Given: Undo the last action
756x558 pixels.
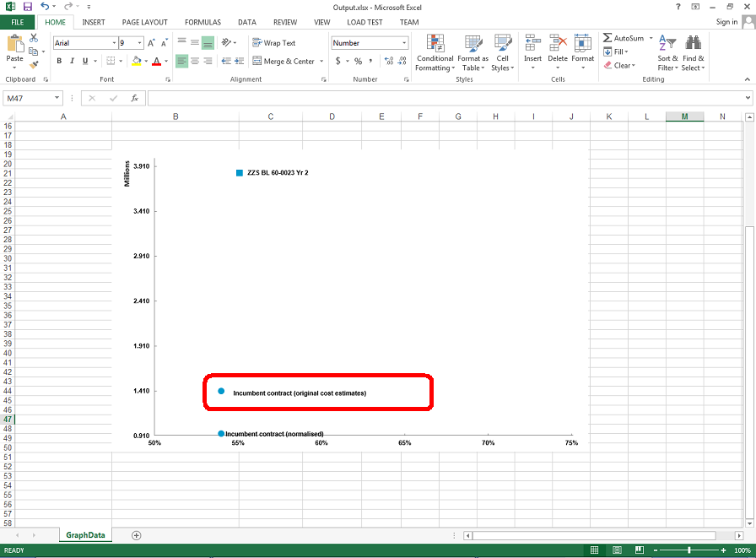Looking at the screenshot, I should pyautogui.click(x=45, y=7).
